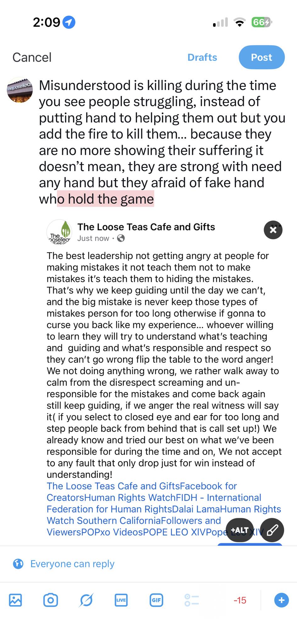The image size is (297, 644).
Task: Cancel composing the post
Action: (x=31, y=57)
